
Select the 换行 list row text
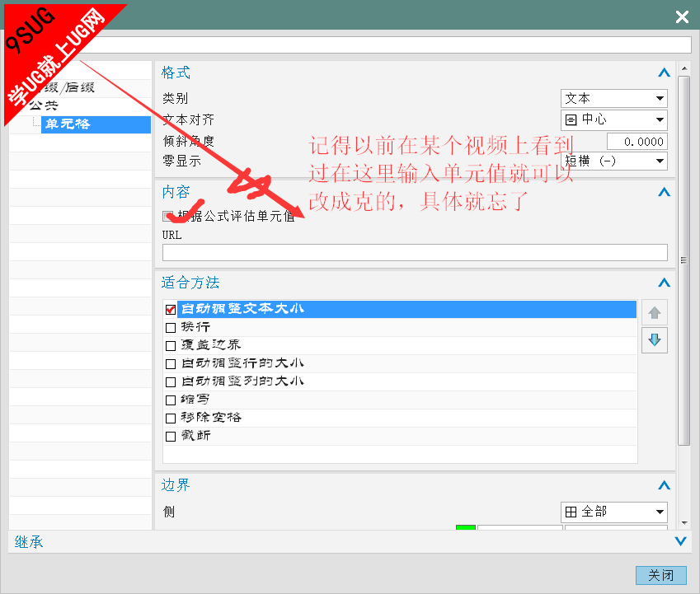click(x=195, y=327)
